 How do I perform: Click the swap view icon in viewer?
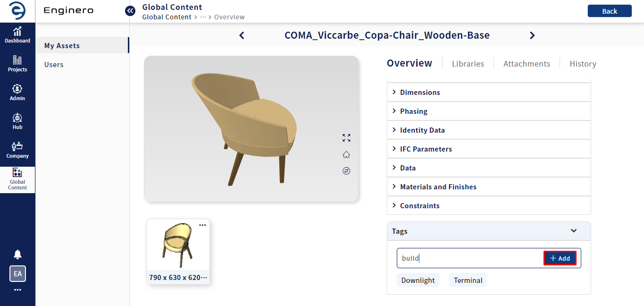pyautogui.click(x=346, y=171)
